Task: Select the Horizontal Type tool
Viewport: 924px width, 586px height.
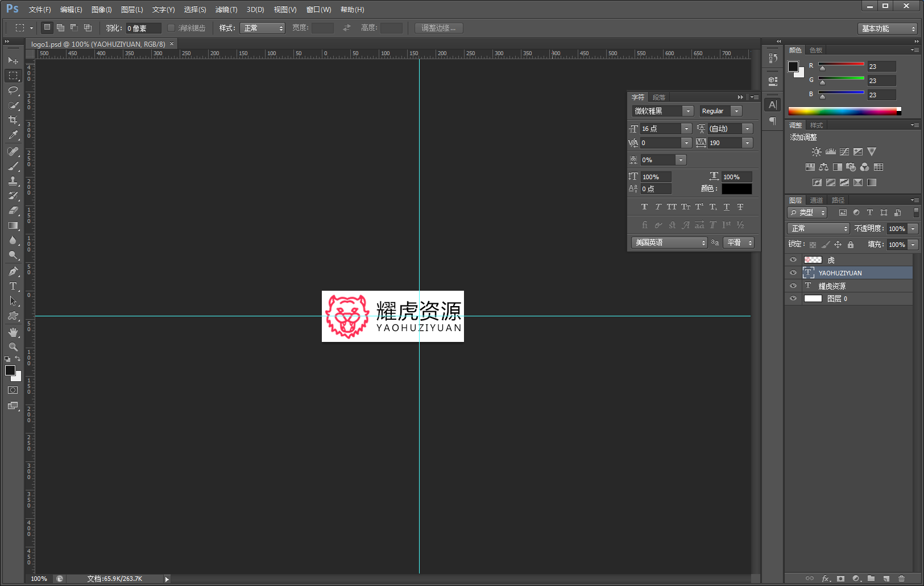Action: (13, 286)
